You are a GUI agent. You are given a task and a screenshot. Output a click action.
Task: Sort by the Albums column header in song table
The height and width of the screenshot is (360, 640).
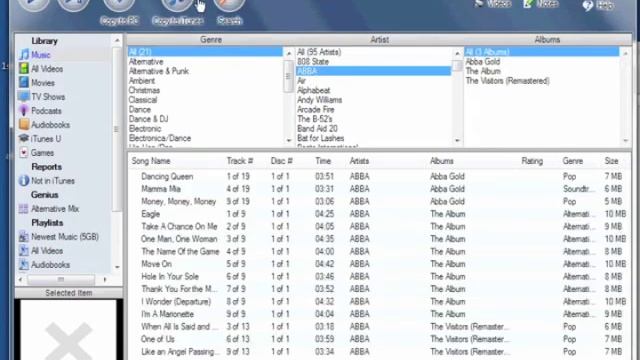click(x=442, y=161)
